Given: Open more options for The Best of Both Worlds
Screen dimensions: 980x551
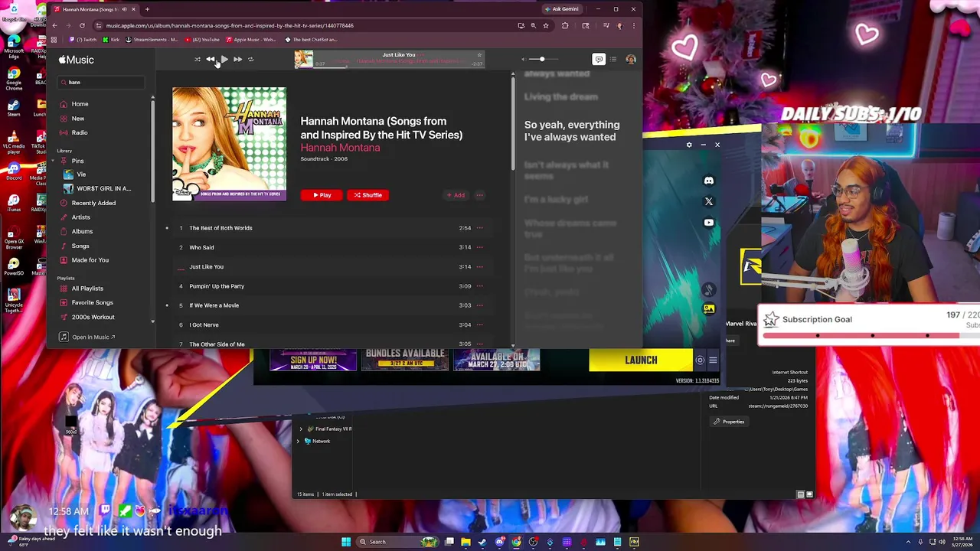Looking at the screenshot, I should point(480,228).
